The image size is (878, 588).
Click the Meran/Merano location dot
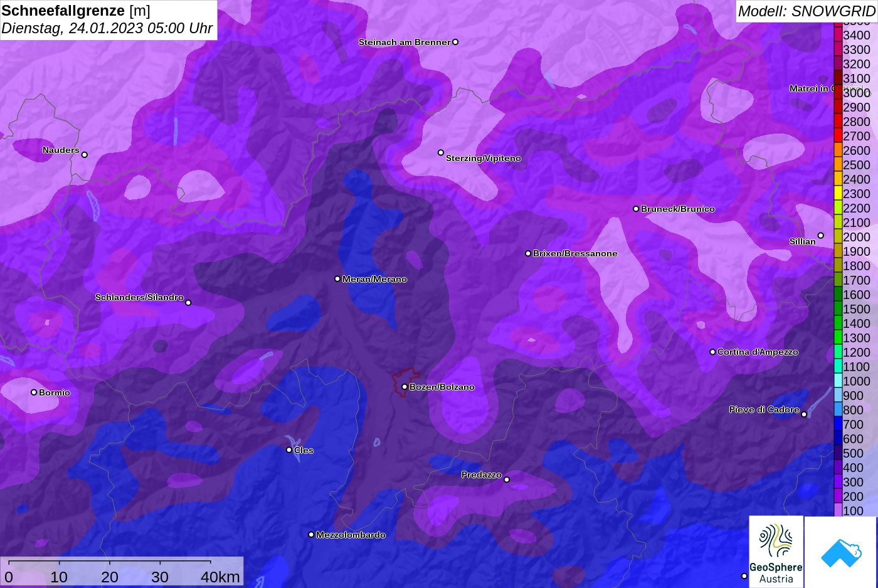pos(337,279)
